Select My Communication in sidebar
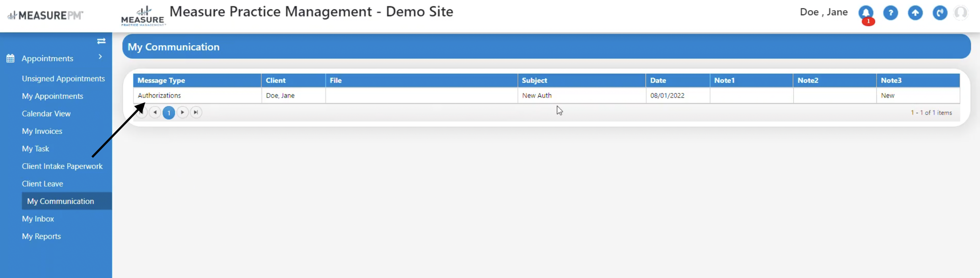The image size is (980, 278). click(67, 201)
